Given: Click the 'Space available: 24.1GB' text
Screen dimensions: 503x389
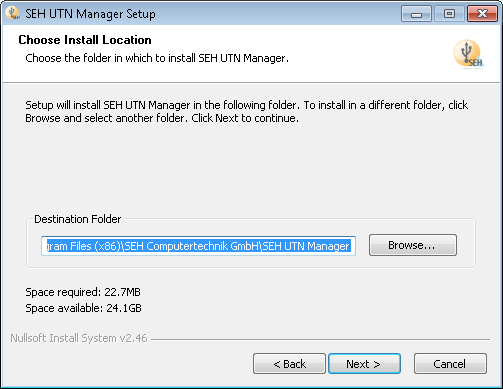Looking at the screenshot, I should click(83, 308).
